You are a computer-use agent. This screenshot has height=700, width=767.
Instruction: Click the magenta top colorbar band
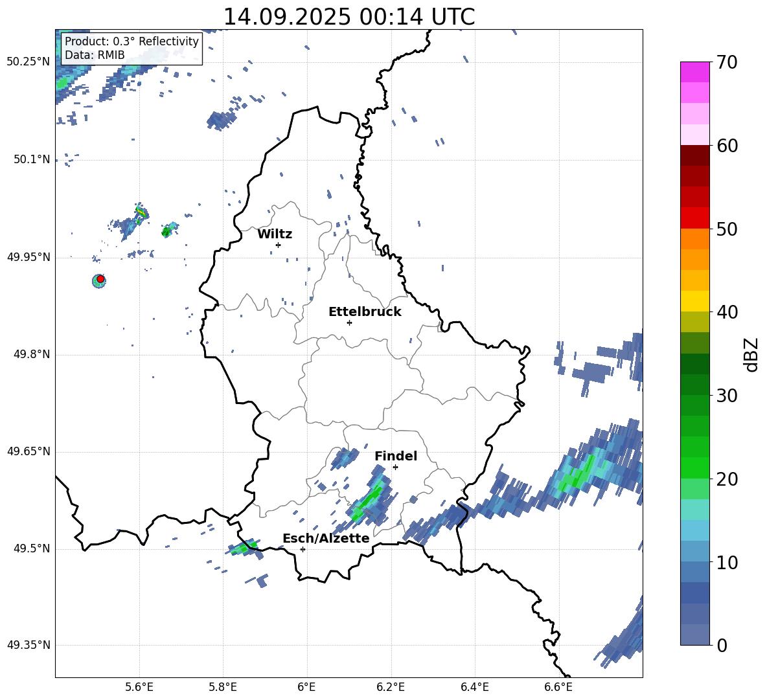[x=694, y=72]
